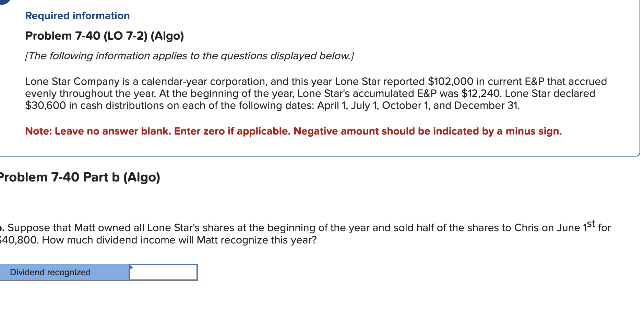Click the blue flag marker on the answer field
This screenshot has height=313, width=644.
(131, 268)
